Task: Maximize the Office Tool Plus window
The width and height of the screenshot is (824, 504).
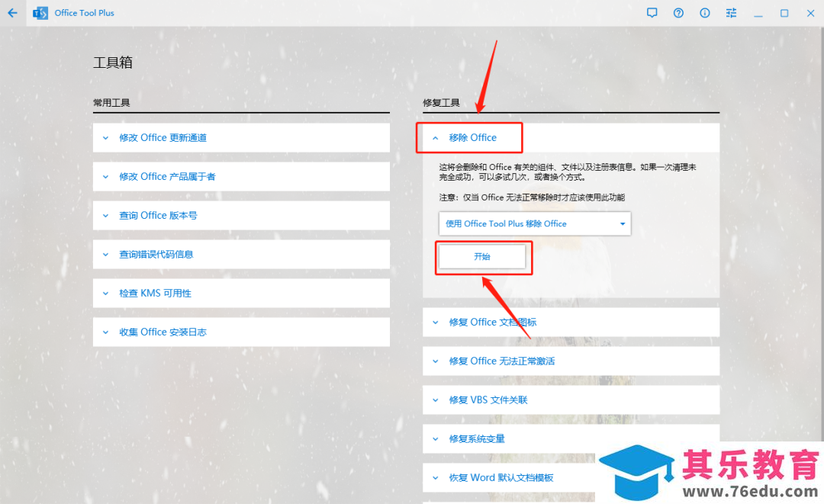Action: click(784, 13)
